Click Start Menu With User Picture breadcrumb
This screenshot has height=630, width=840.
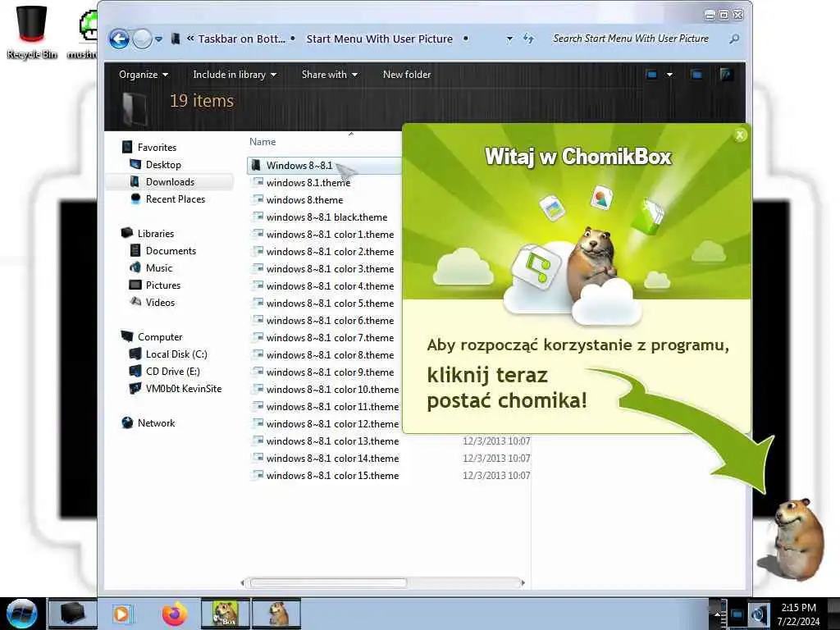point(379,39)
